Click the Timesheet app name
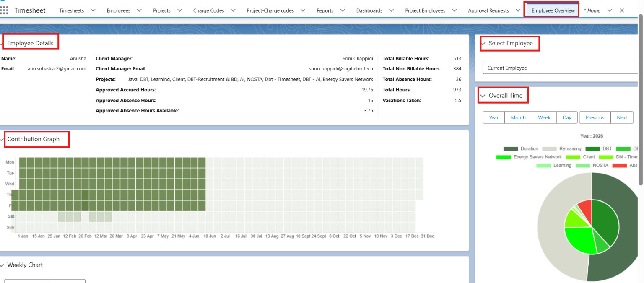The image size is (644, 283). click(x=30, y=10)
